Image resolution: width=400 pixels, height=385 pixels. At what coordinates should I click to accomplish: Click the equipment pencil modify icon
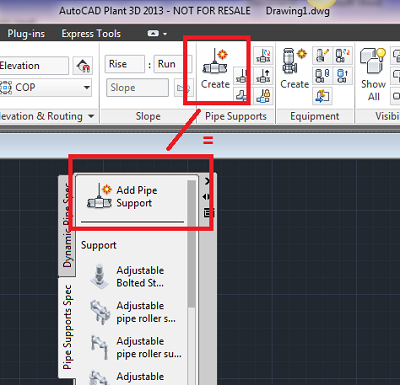click(x=322, y=56)
